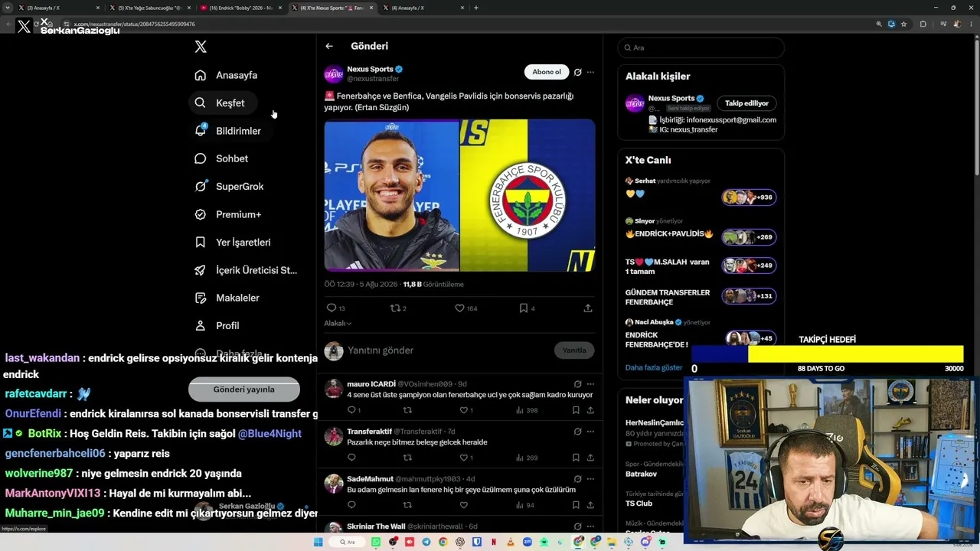Open the tab search dropdown
This screenshot has width=980, height=551.
click(8, 8)
